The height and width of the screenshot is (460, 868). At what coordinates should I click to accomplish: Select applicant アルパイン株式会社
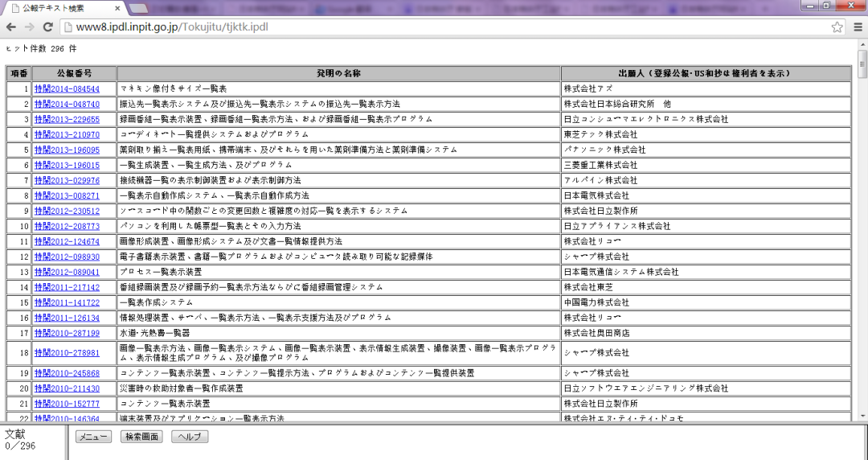tap(600, 180)
